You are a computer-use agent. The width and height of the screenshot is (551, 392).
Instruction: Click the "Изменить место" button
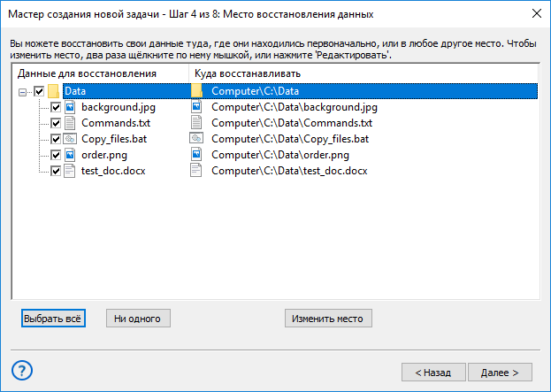[x=328, y=319]
